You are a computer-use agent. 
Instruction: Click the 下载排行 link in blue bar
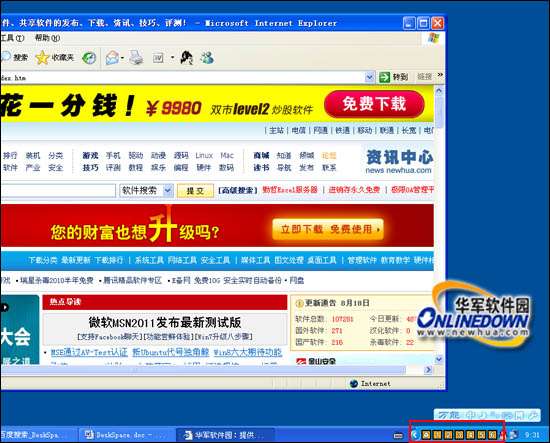click(109, 260)
